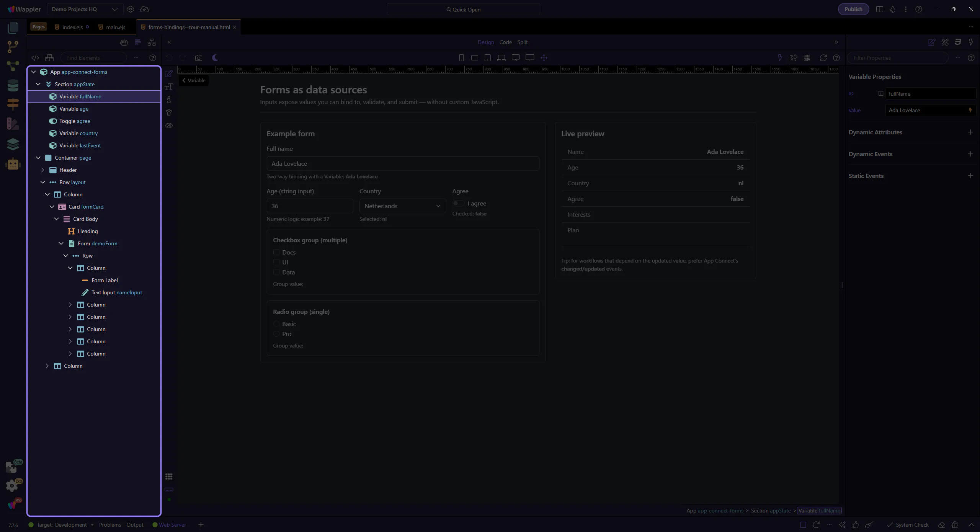
Task: Click the camera screenshot icon in toolbar
Action: pos(198,58)
